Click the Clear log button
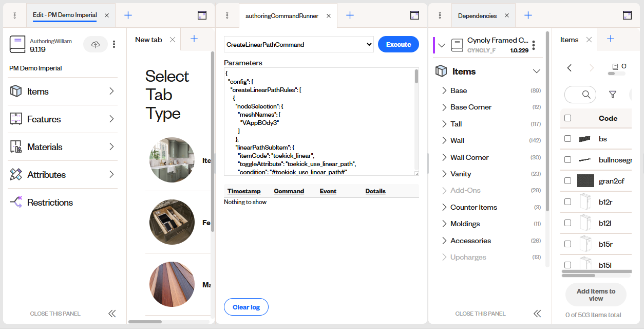 coord(246,307)
